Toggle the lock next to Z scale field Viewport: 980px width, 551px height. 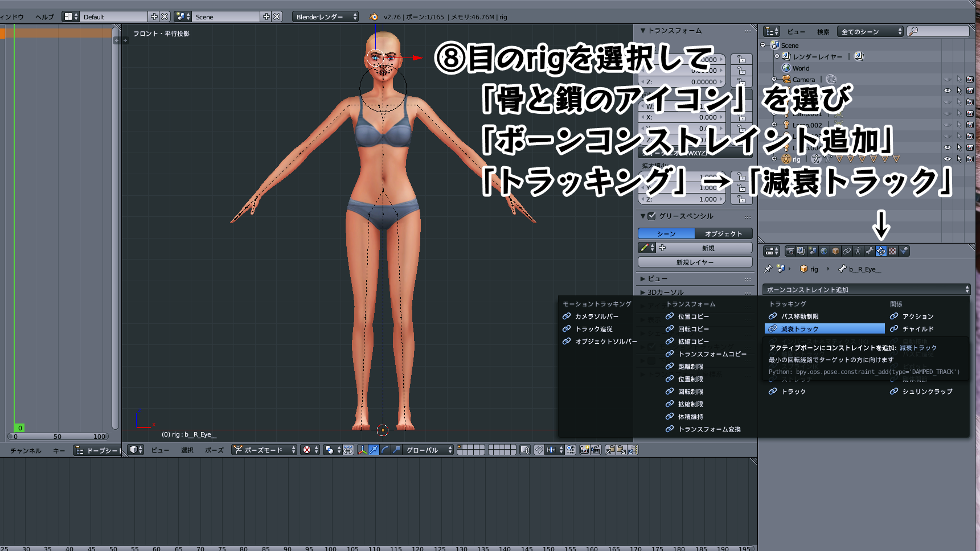tap(741, 199)
